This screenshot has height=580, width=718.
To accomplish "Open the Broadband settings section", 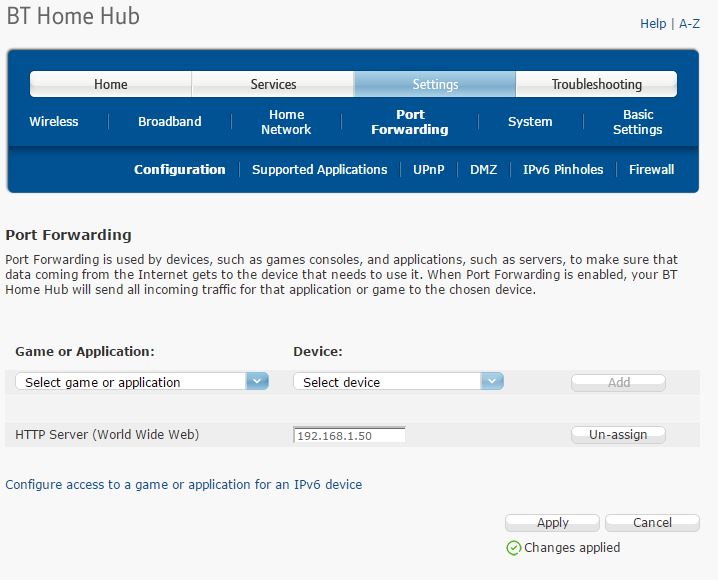I will click(x=170, y=122).
